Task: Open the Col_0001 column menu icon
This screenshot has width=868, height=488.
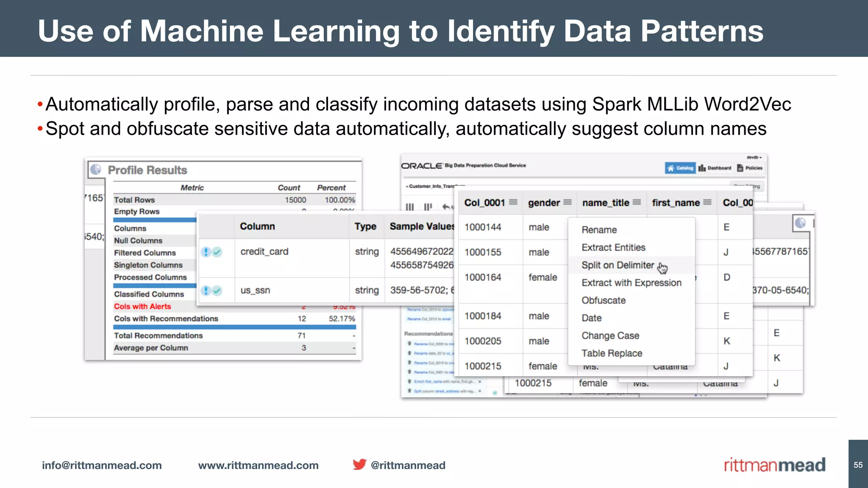Action: coord(513,202)
